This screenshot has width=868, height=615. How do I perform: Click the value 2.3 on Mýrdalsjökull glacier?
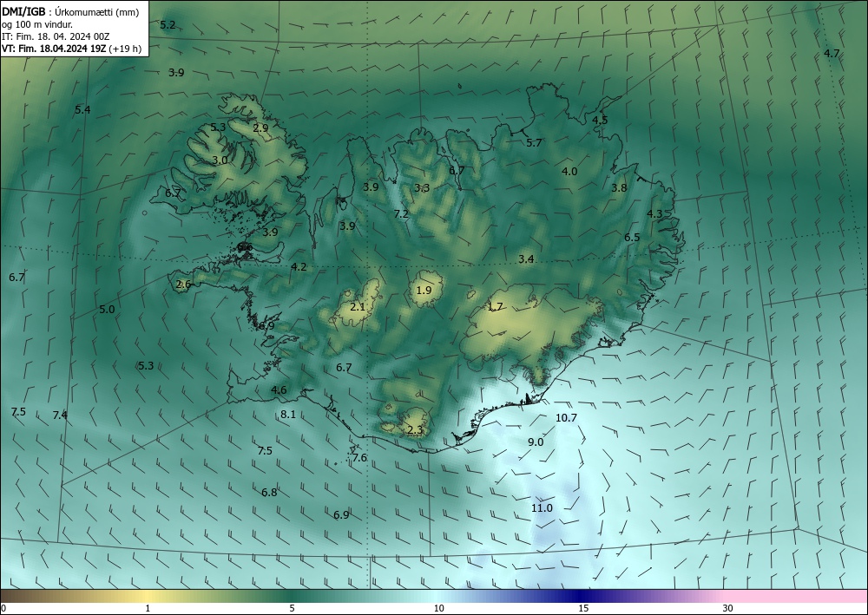coord(415,429)
